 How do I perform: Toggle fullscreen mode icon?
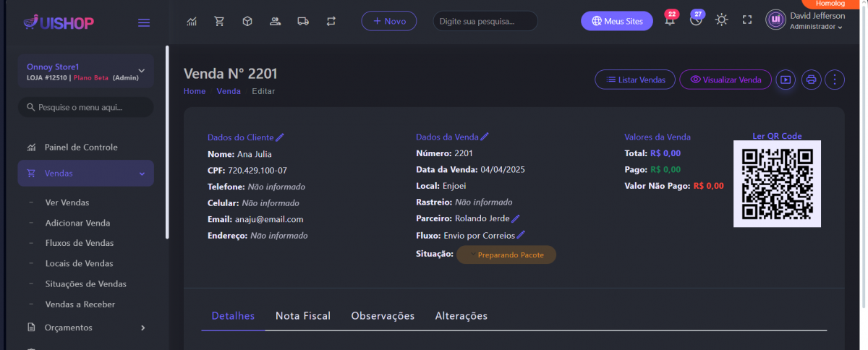point(747,20)
